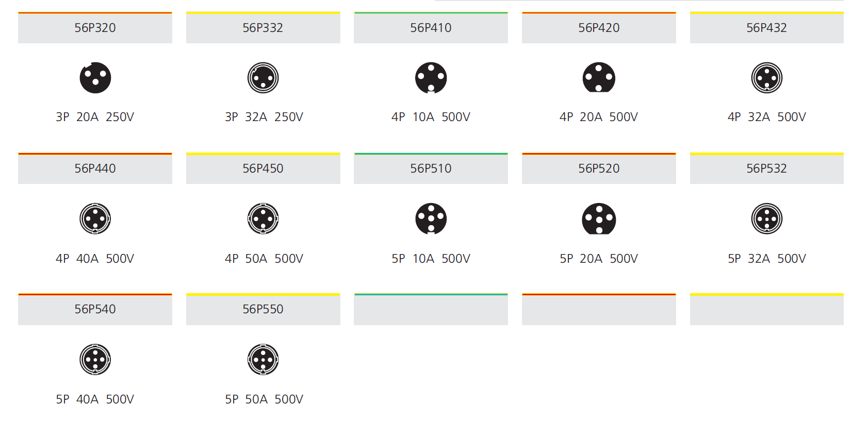Image resolution: width=868 pixels, height=422 pixels.
Task: Click the 56P550 header label
Action: pos(263,309)
